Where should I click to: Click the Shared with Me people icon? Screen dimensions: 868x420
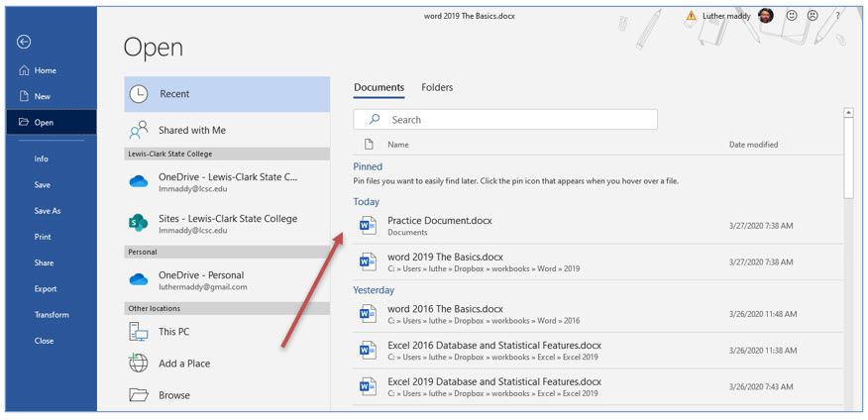tap(139, 130)
